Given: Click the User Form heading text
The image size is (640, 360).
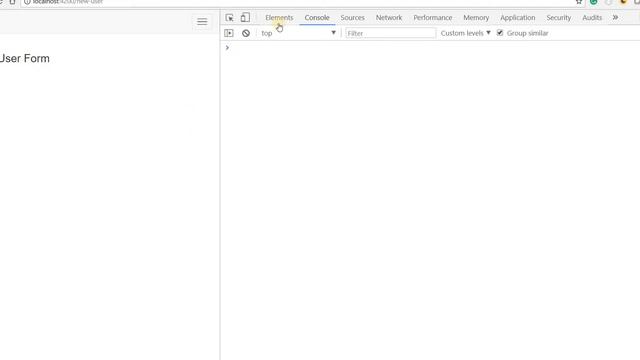Looking at the screenshot, I should click(x=24, y=58).
